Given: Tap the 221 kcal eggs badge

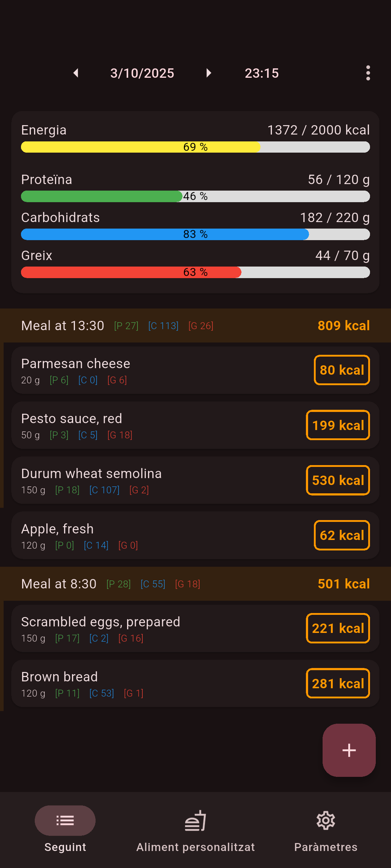Looking at the screenshot, I should pyautogui.click(x=338, y=628).
